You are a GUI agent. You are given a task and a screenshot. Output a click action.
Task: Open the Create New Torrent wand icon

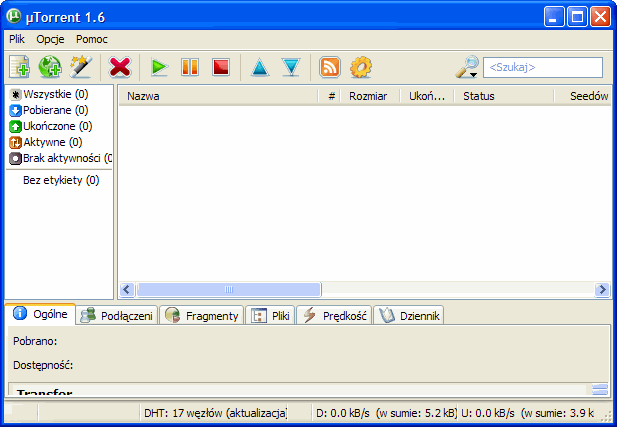(x=80, y=67)
